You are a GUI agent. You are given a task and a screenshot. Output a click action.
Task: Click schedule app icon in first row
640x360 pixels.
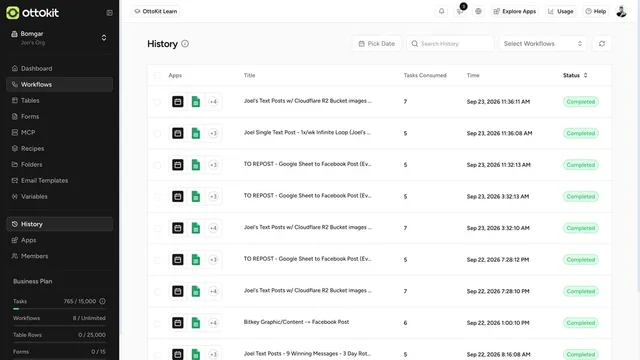point(178,102)
